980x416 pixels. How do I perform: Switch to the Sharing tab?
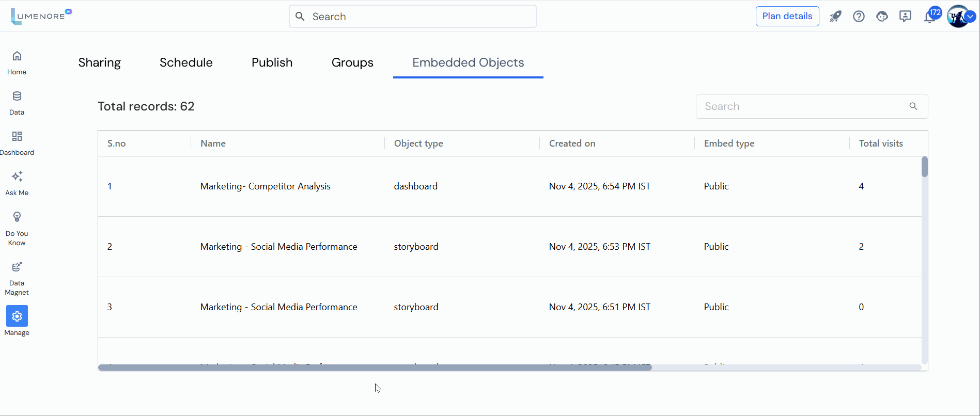[x=99, y=62]
